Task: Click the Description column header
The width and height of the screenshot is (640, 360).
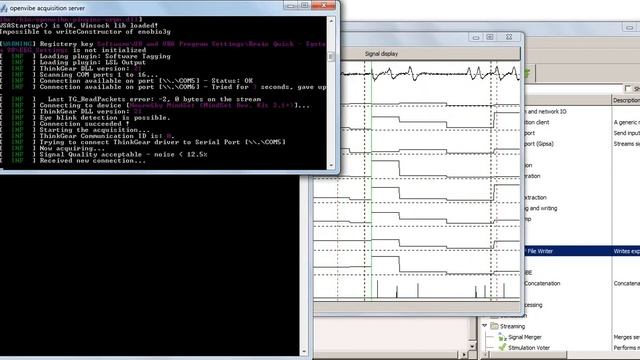Action: [x=626, y=100]
